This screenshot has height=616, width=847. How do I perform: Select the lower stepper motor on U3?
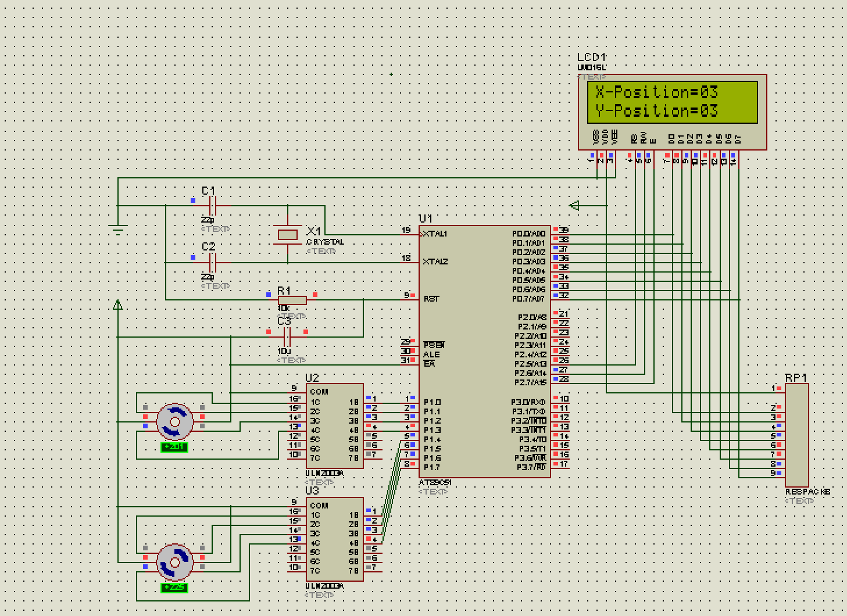click(x=174, y=563)
